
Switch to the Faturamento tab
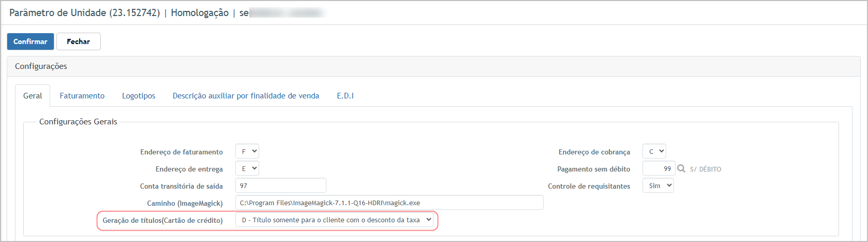[82, 96]
